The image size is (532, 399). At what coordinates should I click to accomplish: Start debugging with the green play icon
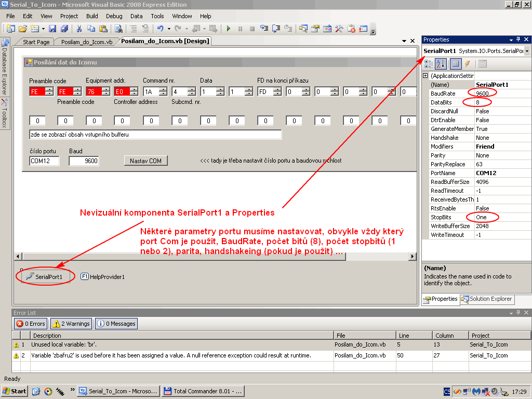(229, 29)
